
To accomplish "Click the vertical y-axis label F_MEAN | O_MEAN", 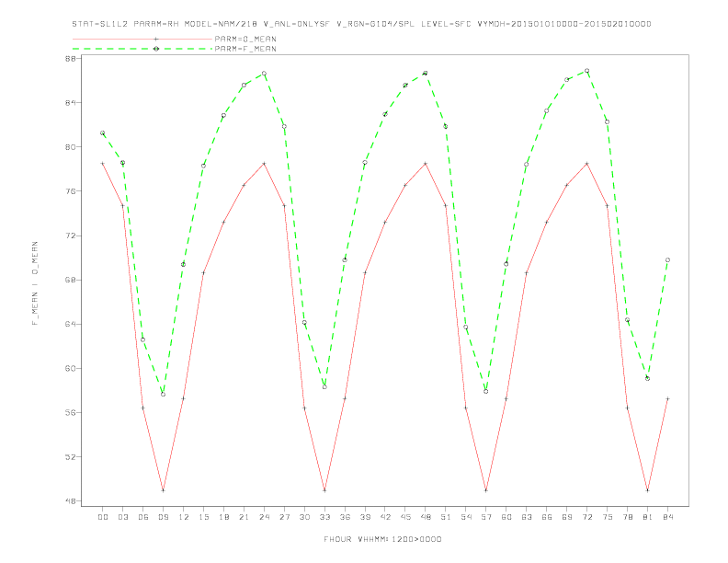I will point(35,283).
